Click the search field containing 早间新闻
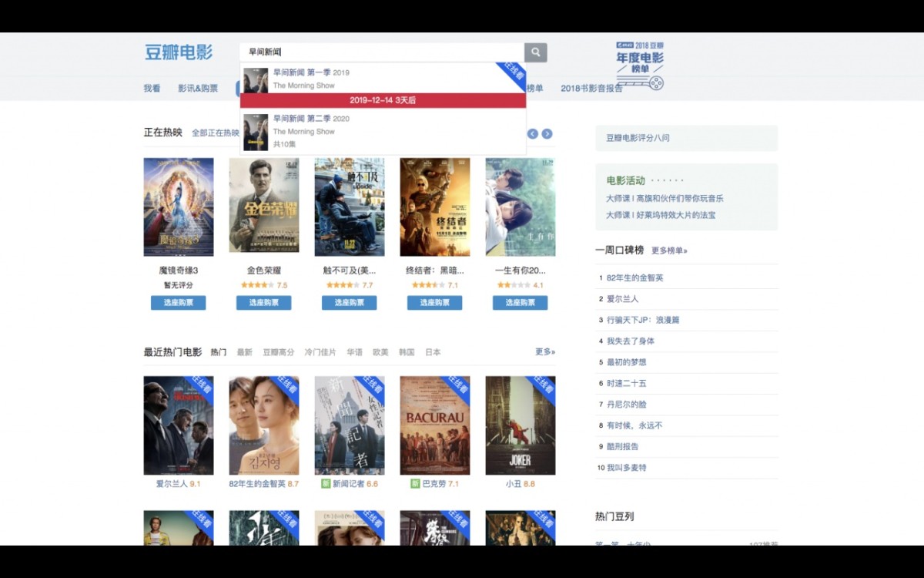Viewport: 924px width, 578px height. coord(381,52)
